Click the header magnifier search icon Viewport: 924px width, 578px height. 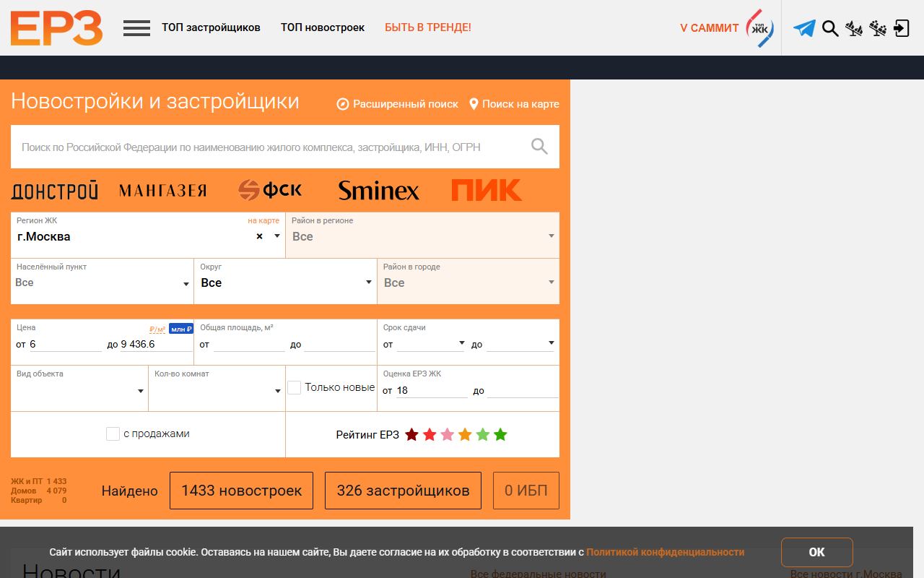830,28
